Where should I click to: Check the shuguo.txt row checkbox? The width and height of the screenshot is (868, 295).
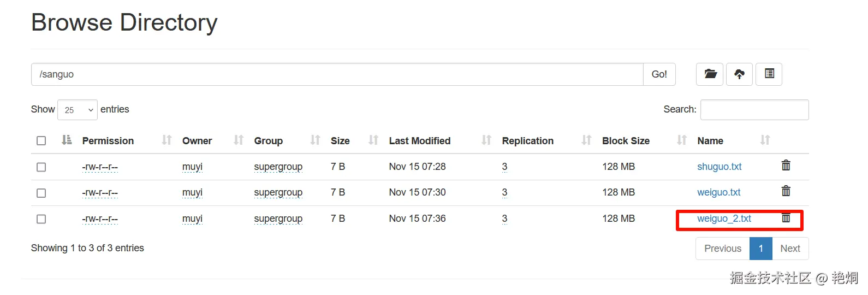[41, 167]
